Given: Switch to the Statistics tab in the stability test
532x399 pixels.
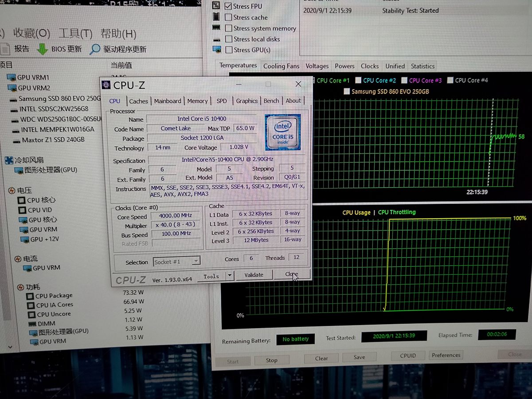Looking at the screenshot, I should coord(422,66).
